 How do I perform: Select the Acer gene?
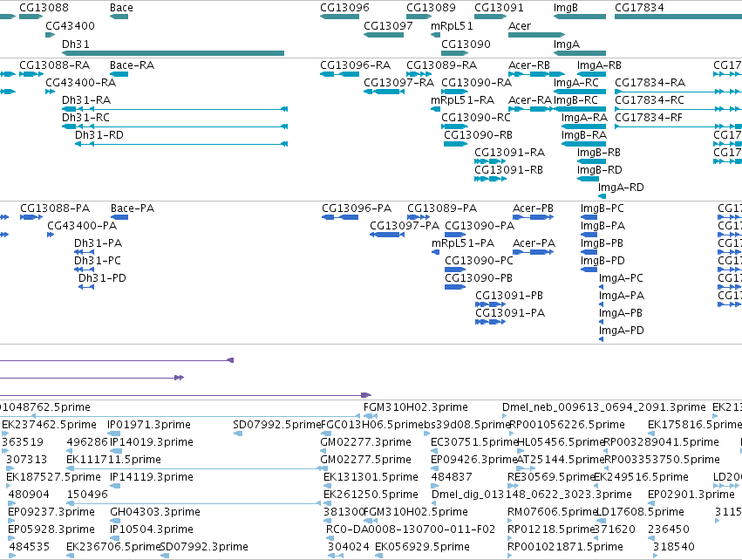(x=536, y=35)
